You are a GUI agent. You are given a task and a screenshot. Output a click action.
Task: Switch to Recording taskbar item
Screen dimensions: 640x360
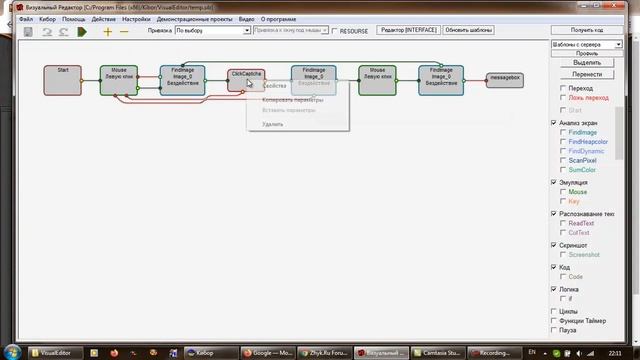495,353
